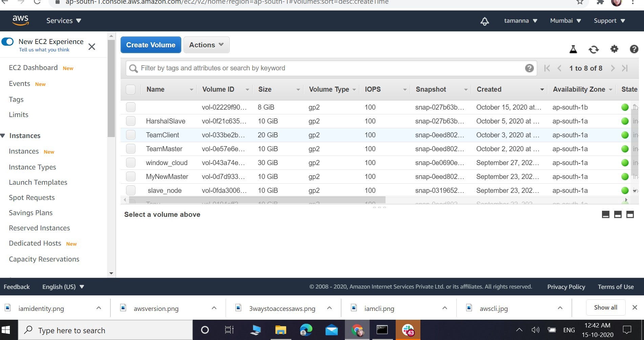The height and width of the screenshot is (340, 644).
Task: Open the Terms of Use link
Action: (x=616, y=287)
